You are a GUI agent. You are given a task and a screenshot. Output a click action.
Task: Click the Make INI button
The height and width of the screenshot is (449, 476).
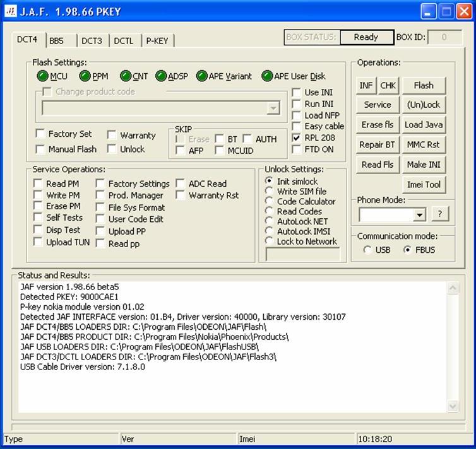(x=424, y=165)
